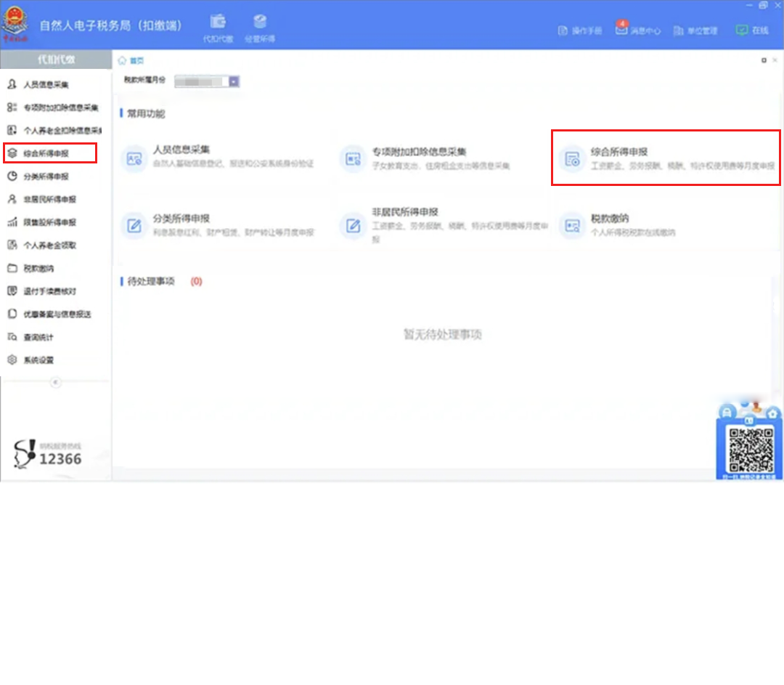Open 代扣代缴 module in top toolbar
Screen dimensions: 784x685
click(218, 28)
